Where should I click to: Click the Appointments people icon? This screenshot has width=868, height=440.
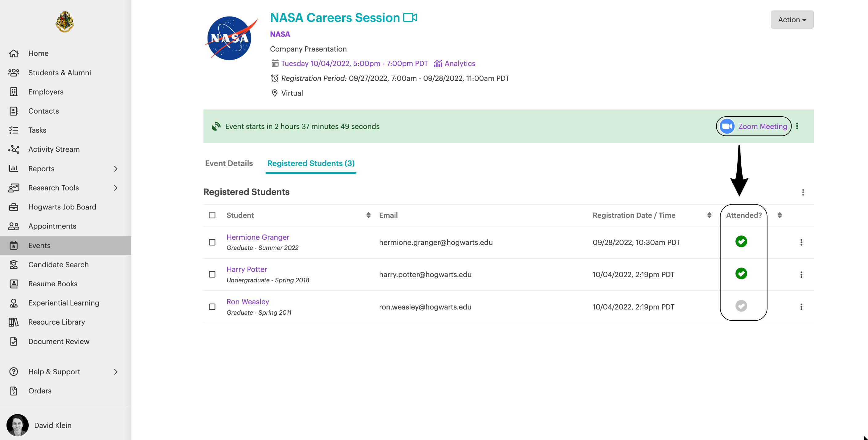pyautogui.click(x=14, y=226)
